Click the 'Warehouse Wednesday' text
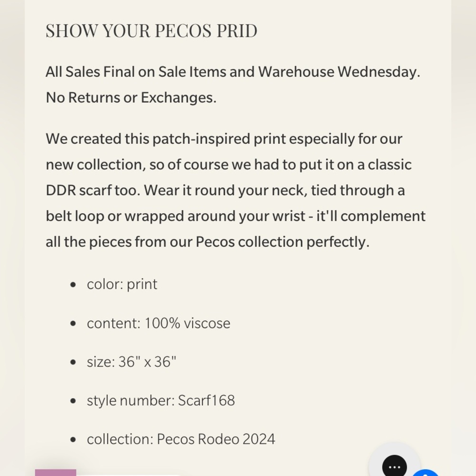The image size is (476, 476). pos(338,72)
